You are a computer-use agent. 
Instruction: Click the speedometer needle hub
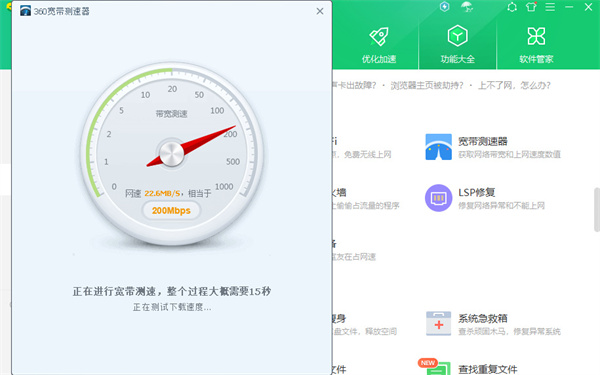tap(171, 154)
